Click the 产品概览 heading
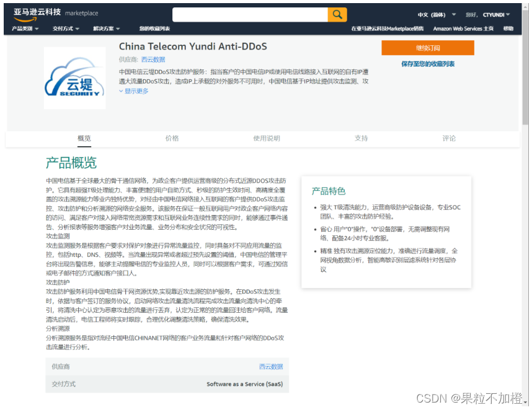The height and width of the screenshot is (410, 532). pos(71,163)
